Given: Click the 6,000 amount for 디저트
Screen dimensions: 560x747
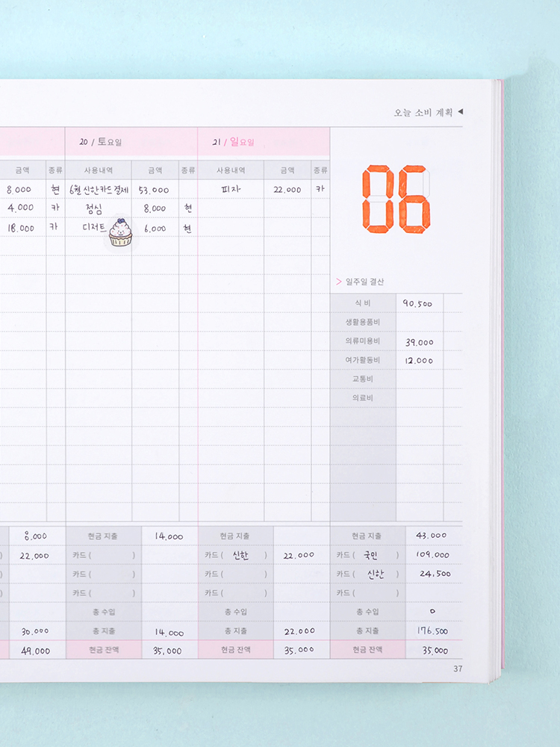Looking at the screenshot, I should click(x=155, y=229).
